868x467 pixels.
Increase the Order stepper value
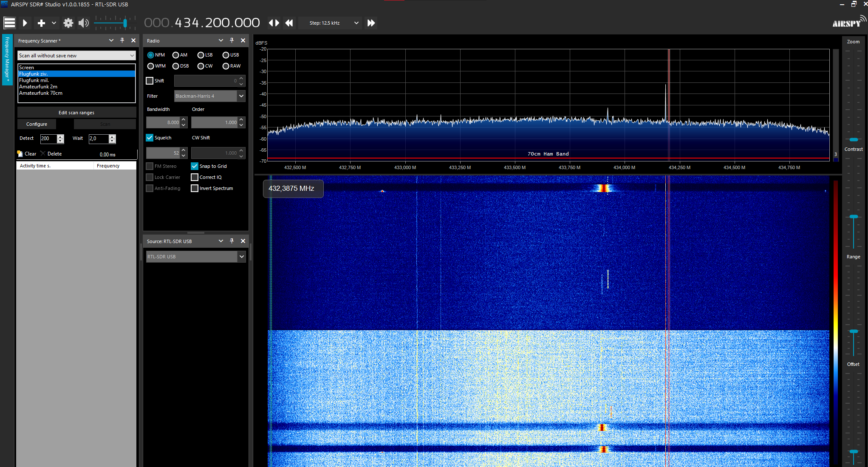tap(241, 120)
